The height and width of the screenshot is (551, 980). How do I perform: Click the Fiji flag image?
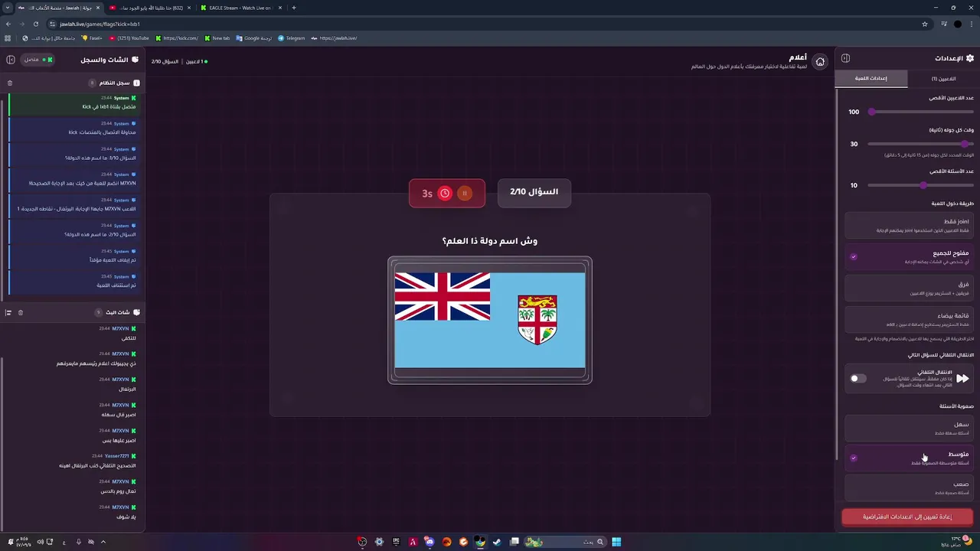click(x=490, y=320)
